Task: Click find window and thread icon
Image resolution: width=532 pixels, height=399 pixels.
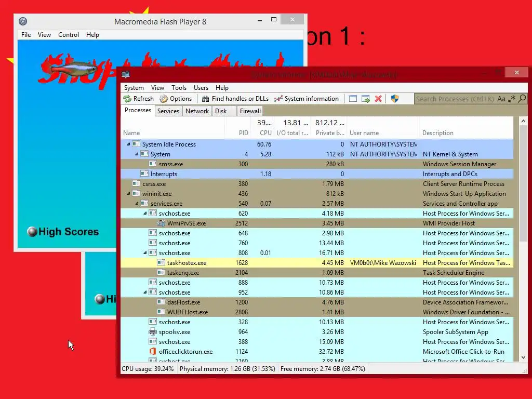Action: point(365,99)
